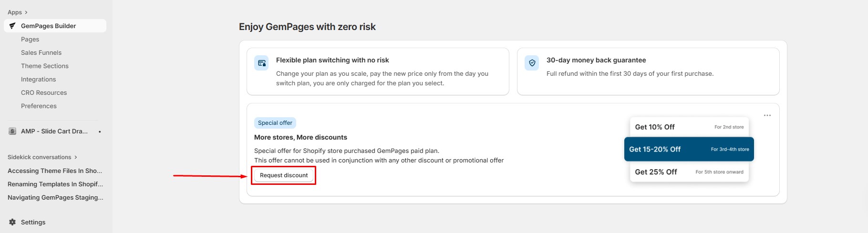
Task: Open Theme Sections in sidebar
Action: pyautogui.click(x=44, y=66)
